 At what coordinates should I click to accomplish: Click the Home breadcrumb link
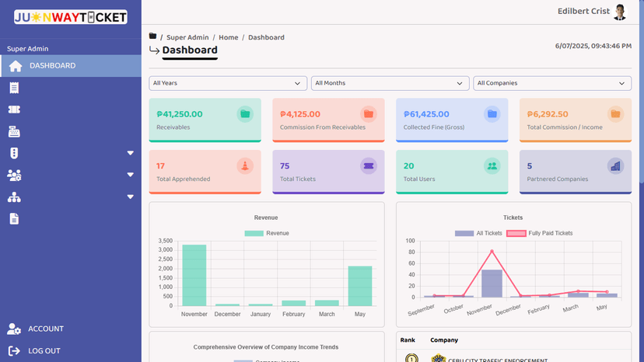click(228, 37)
